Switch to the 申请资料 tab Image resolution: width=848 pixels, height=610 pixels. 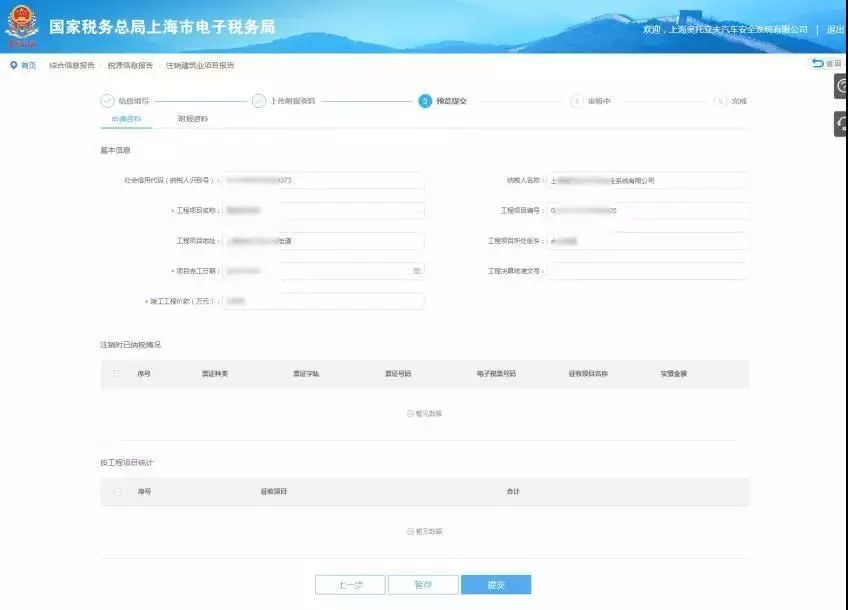tap(126, 119)
